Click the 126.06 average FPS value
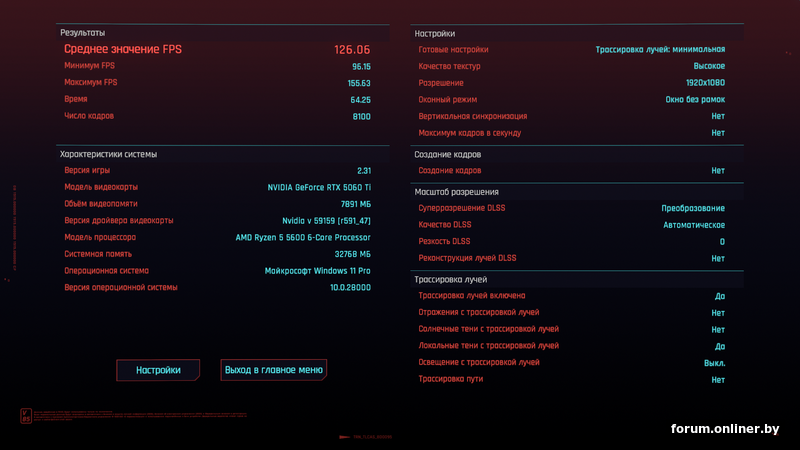The image size is (800, 450). 352,50
